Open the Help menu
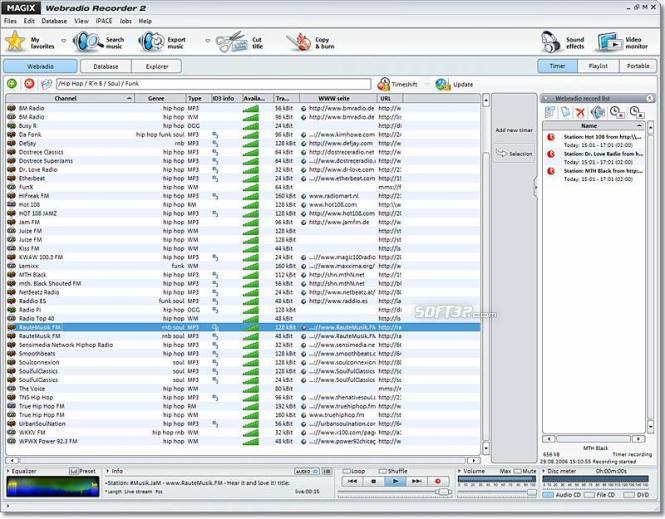The width and height of the screenshot is (665, 519). click(145, 21)
